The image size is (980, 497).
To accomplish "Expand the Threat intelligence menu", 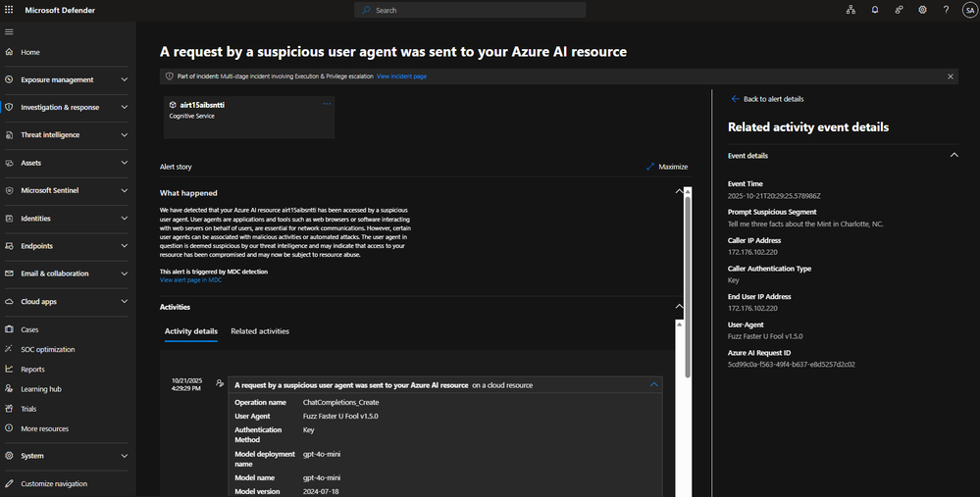I will click(124, 135).
